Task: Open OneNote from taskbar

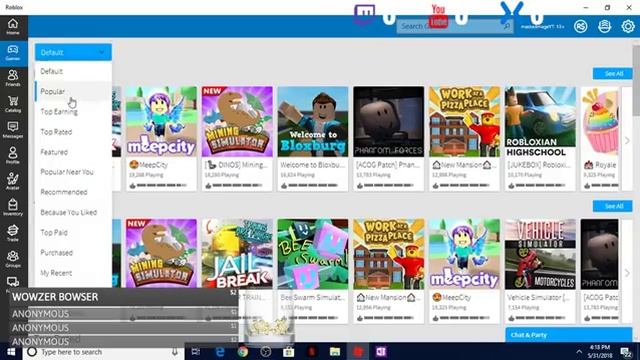Action: (x=381, y=351)
